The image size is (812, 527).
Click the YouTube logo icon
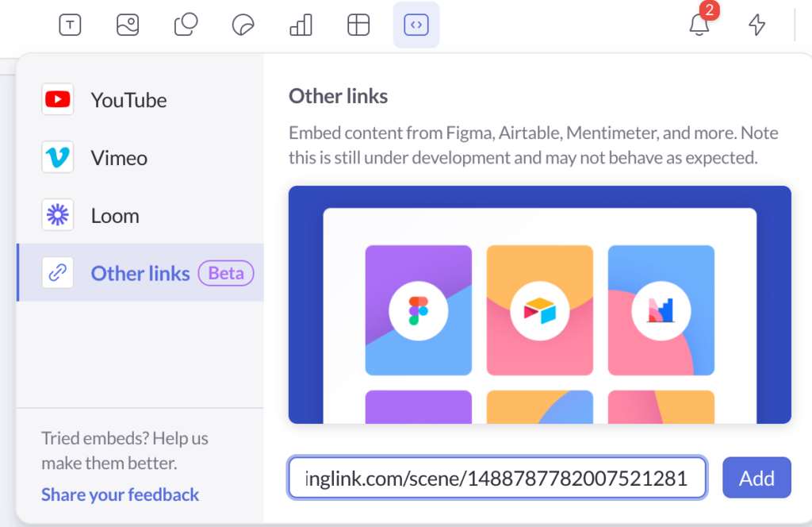pyautogui.click(x=57, y=99)
